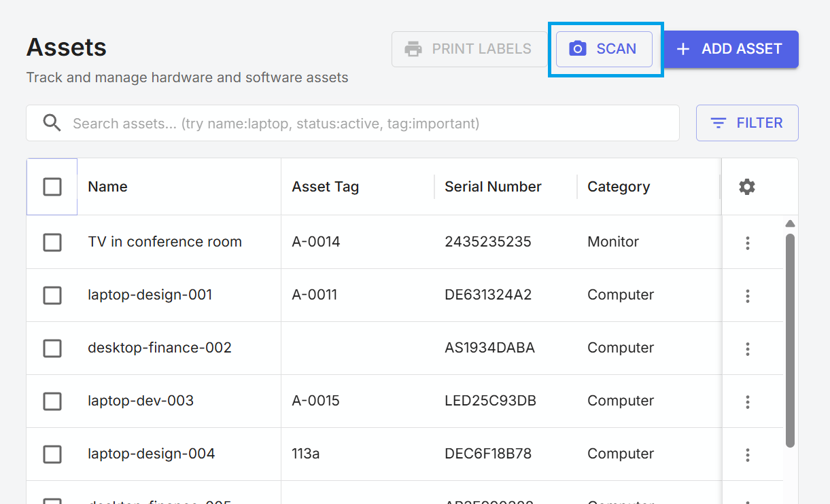Click the SCAN button

604,48
